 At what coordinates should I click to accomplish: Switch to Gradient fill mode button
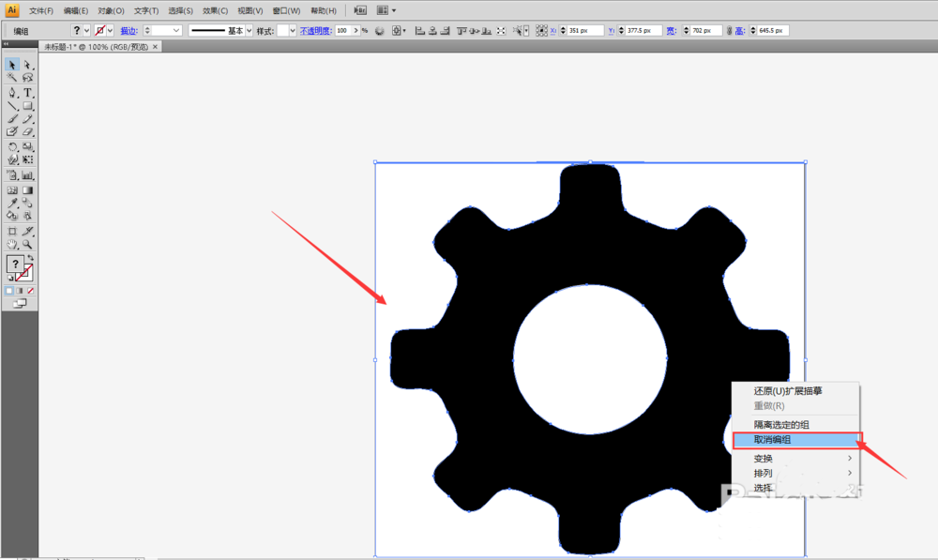click(20, 291)
